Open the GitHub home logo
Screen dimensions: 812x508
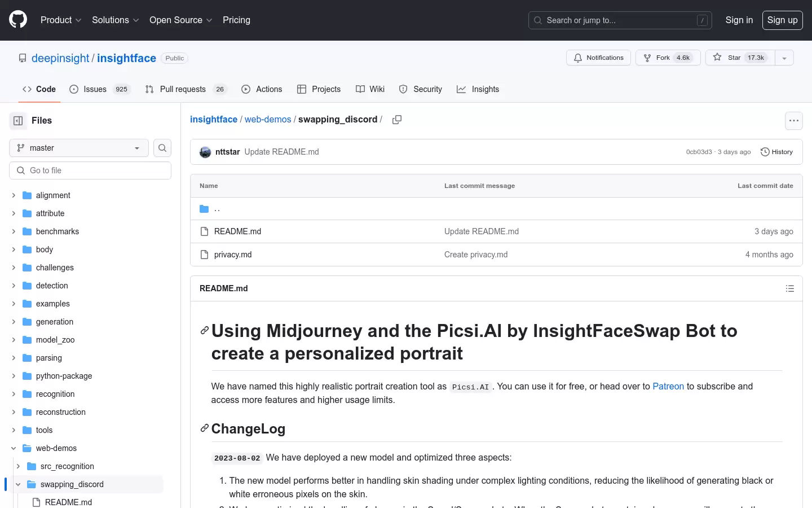pyautogui.click(x=18, y=20)
